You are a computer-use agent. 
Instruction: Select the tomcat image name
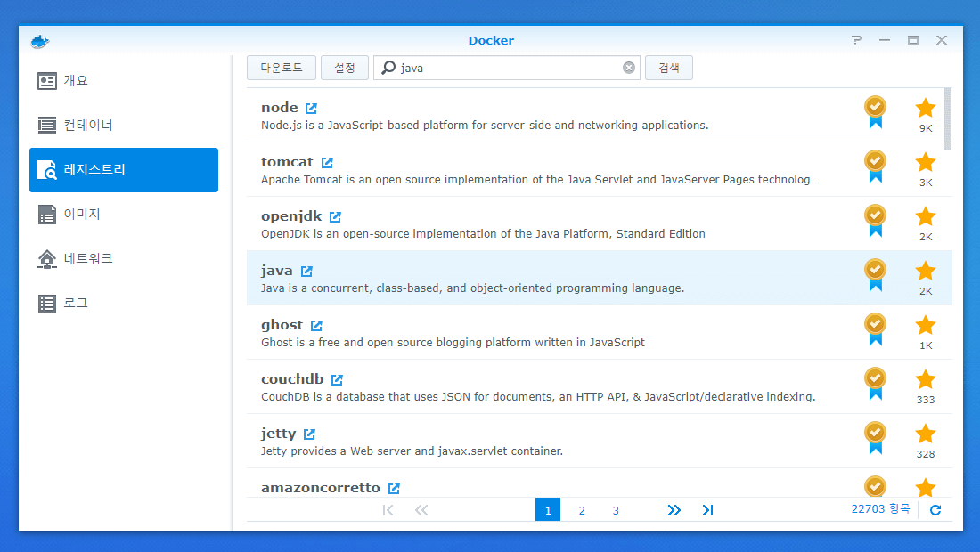(x=287, y=162)
